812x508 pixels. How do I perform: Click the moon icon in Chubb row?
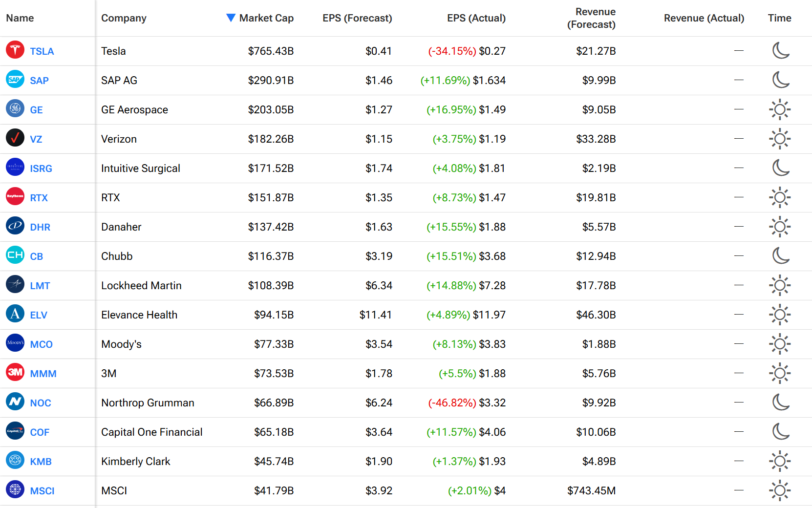pyautogui.click(x=780, y=255)
